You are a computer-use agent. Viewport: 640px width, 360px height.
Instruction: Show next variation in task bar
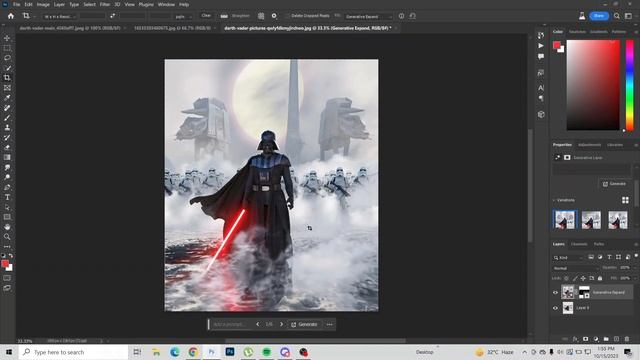tap(281, 324)
